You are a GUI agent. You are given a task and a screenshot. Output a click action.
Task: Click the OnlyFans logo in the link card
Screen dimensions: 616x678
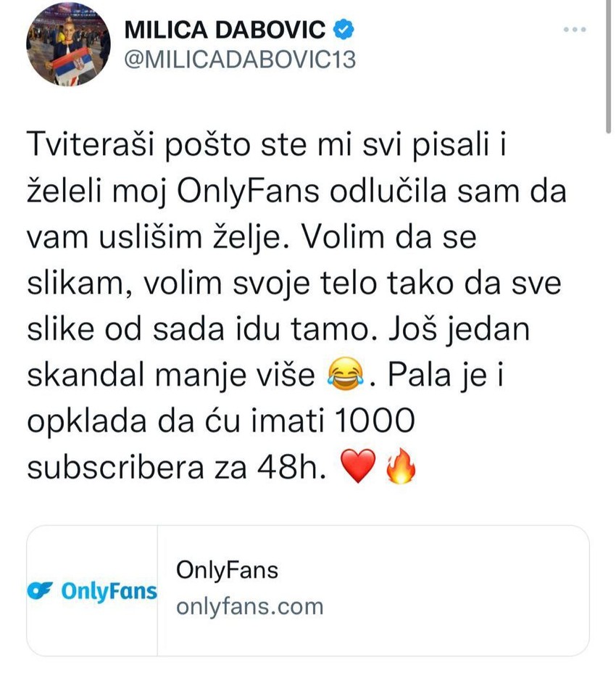[x=93, y=591]
